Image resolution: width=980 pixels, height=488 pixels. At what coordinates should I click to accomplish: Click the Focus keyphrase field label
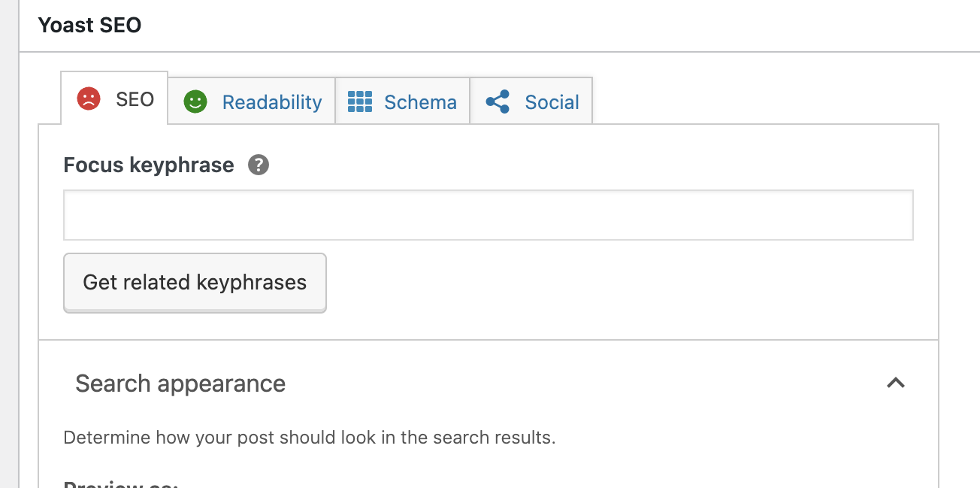[x=149, y=165]
